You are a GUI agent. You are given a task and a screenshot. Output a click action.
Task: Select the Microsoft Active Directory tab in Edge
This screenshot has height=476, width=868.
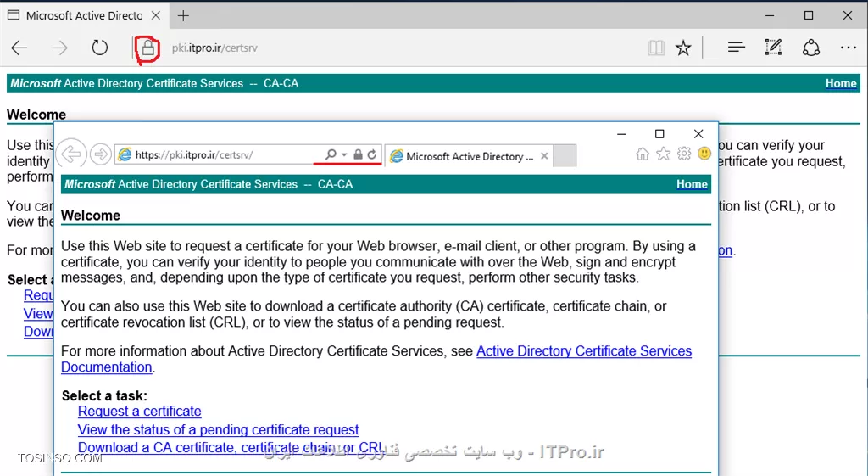[84, 15]
